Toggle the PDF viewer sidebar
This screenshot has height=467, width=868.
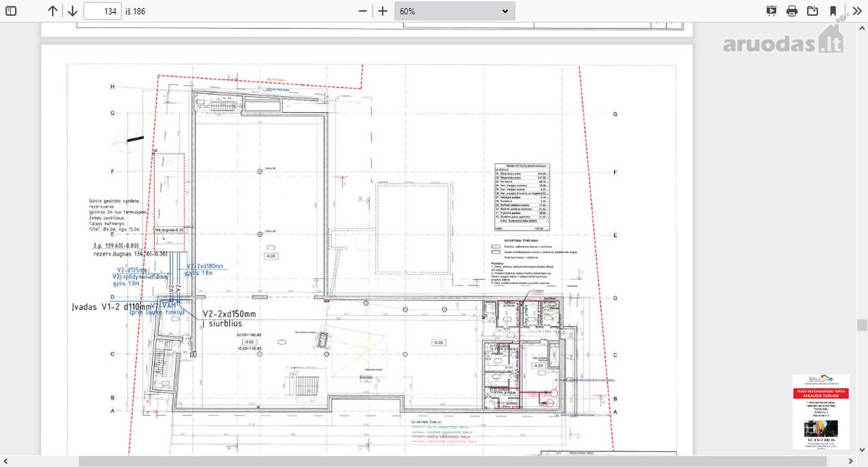(11, 11)
